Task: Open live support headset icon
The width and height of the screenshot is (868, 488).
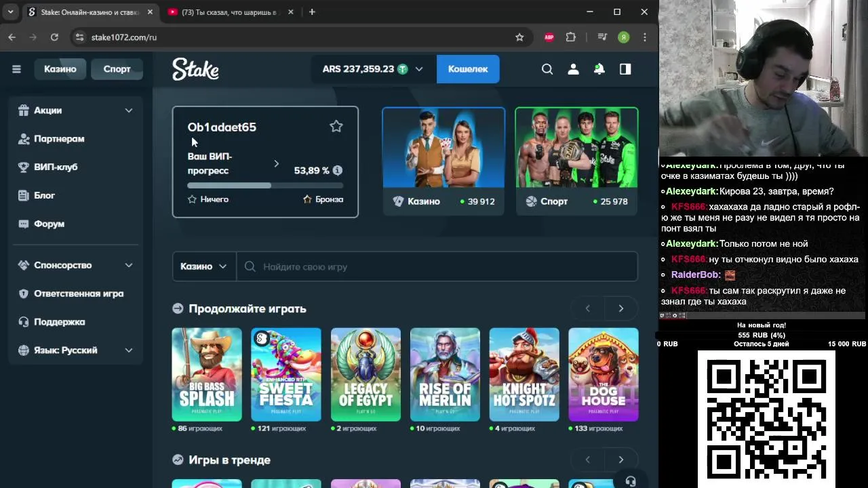Action: coord(631,481)
